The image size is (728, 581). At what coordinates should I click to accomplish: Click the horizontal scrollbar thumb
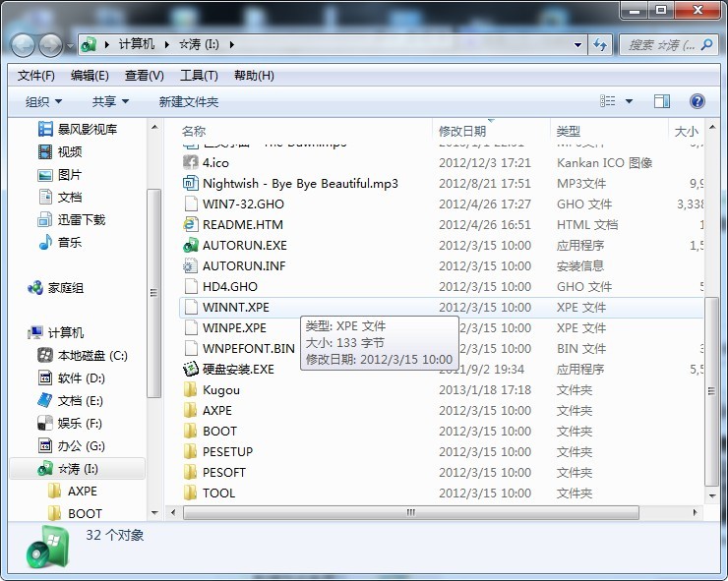click(x=411, y=513)
